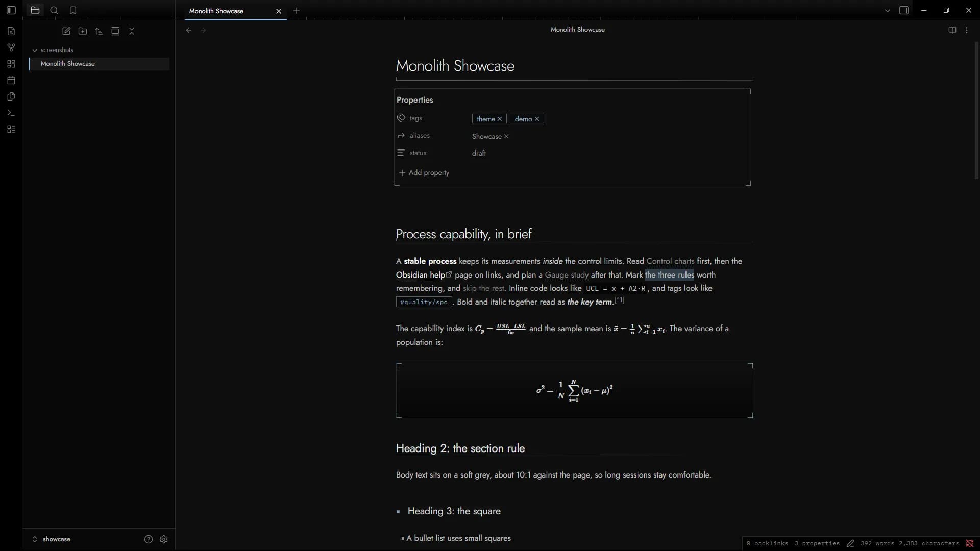Viewport: 980px width, 551px height.
Task: Toggle the right sidebar icon
Action: point(904,10)
